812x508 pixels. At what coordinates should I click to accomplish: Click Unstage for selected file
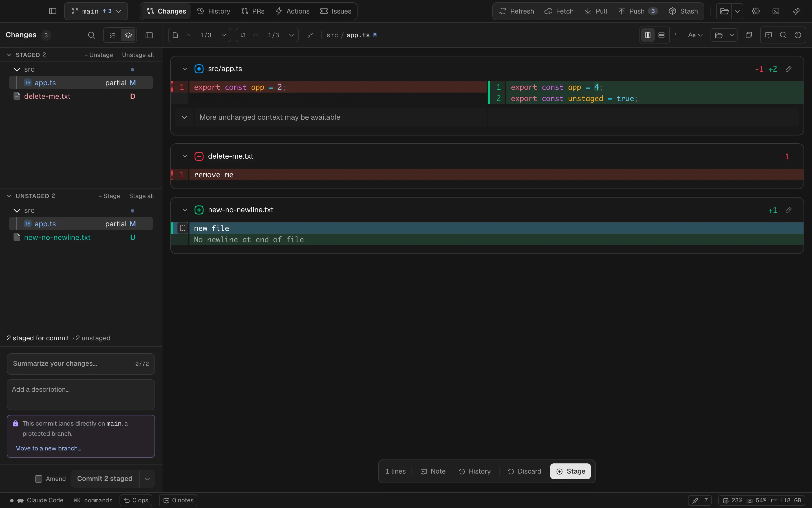[x=99, y=55]
